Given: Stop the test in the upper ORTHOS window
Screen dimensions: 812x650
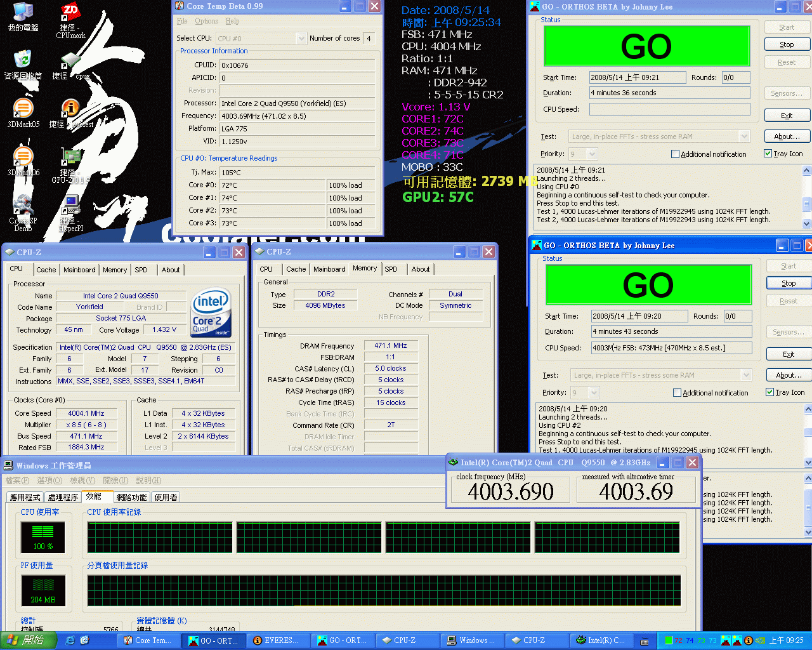Looking at the screenshot, I should pyautogui.click(x=787, y=44).
